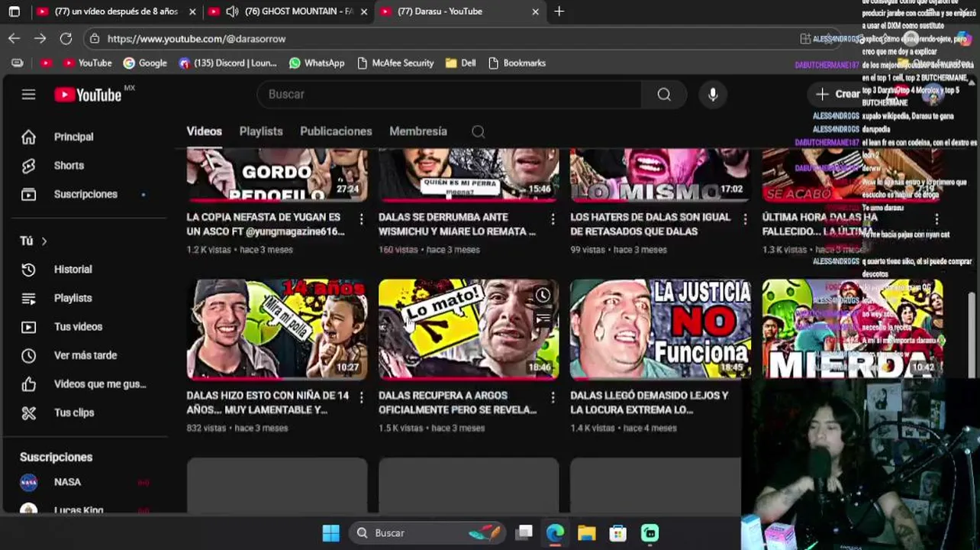Expand the Tú section chevron
Screen dimensions: 980x550
[44, 241]
